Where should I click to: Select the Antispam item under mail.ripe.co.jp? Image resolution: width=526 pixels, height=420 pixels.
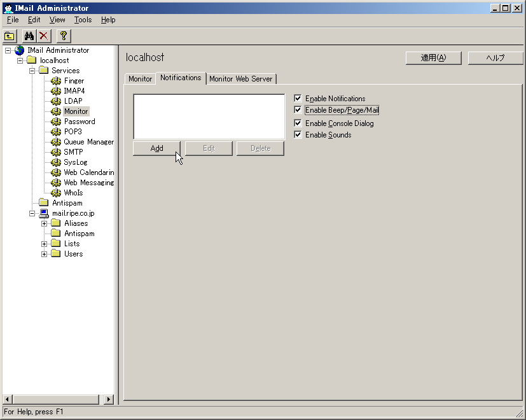tap(79, 234)
